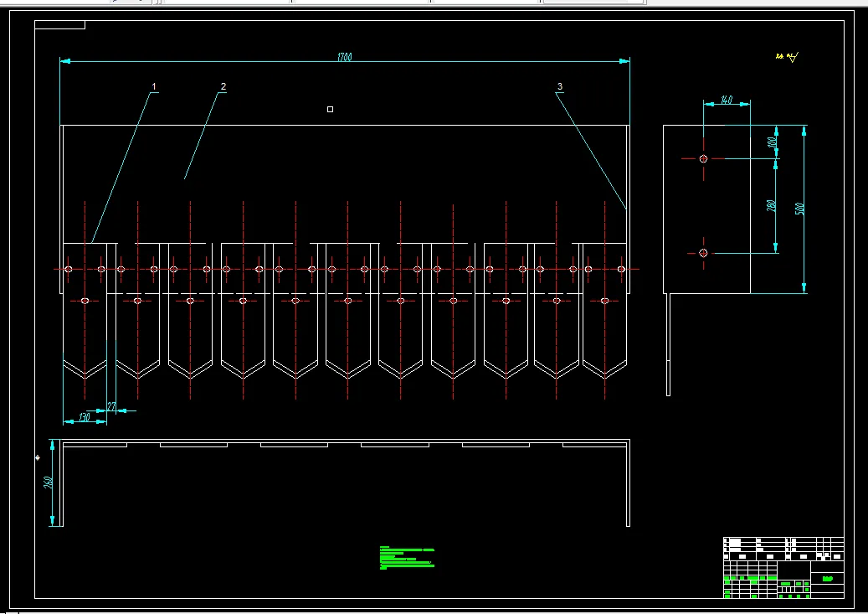Screen dimensions: 868x614
Task: Select the green technical notes text block
Action: [x=407, y=558]
